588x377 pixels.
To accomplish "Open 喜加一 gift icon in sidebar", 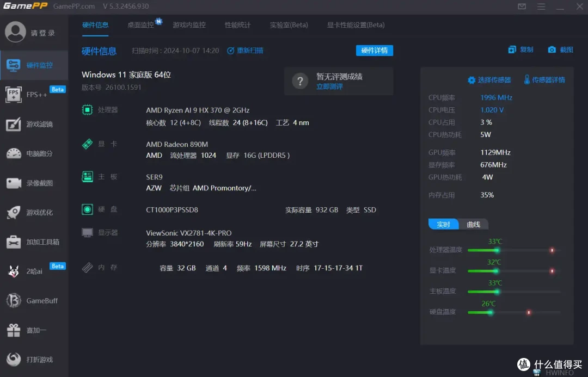I will (x=14, y=330).
